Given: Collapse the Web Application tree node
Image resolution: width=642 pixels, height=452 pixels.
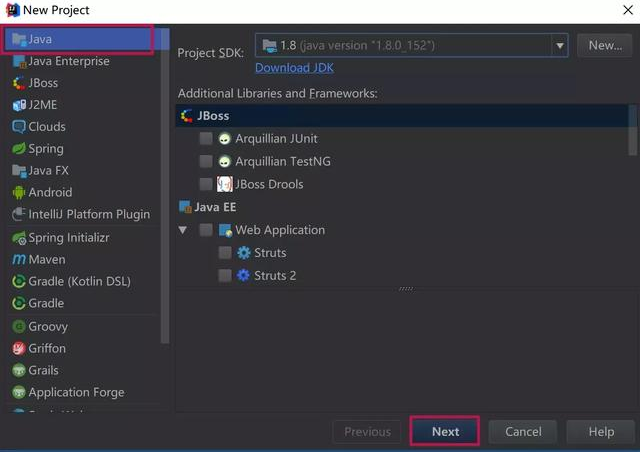Looking at the screenshot, I should pos(183,230).
